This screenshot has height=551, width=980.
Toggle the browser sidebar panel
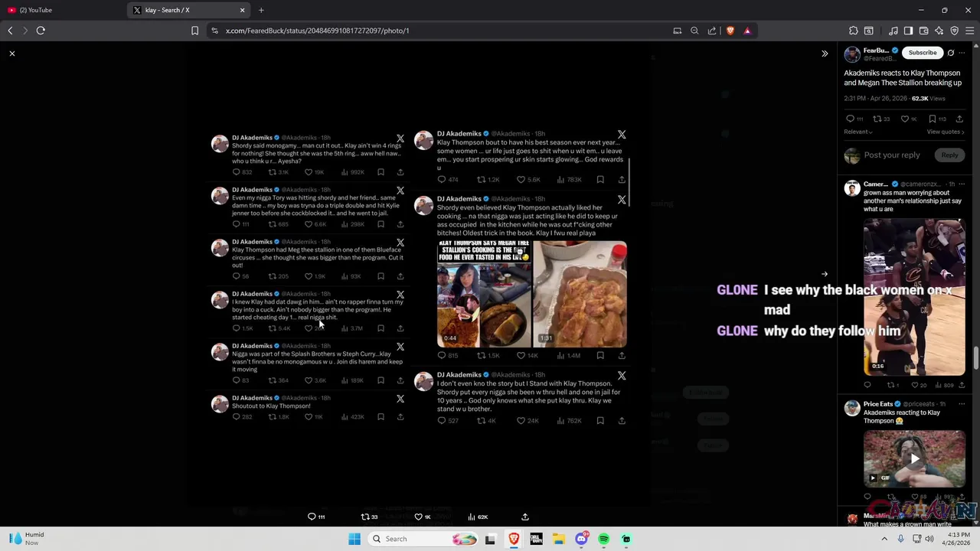(x=909, y=31)
